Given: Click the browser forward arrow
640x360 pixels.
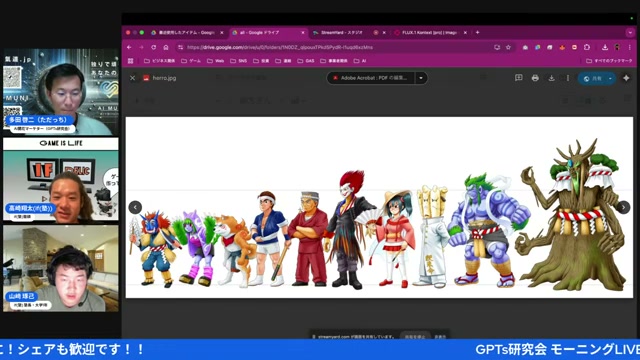Looking at the screenshot, I should point(141,47).
